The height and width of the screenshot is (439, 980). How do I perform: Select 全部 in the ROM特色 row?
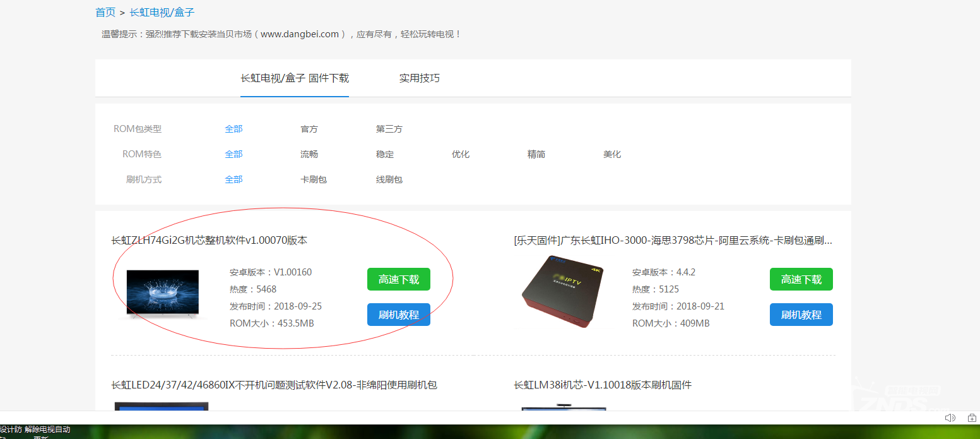pos(233,154)
